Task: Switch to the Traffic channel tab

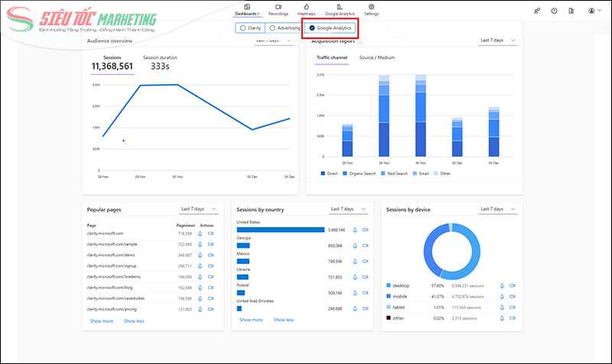Action: pos(332,58)
